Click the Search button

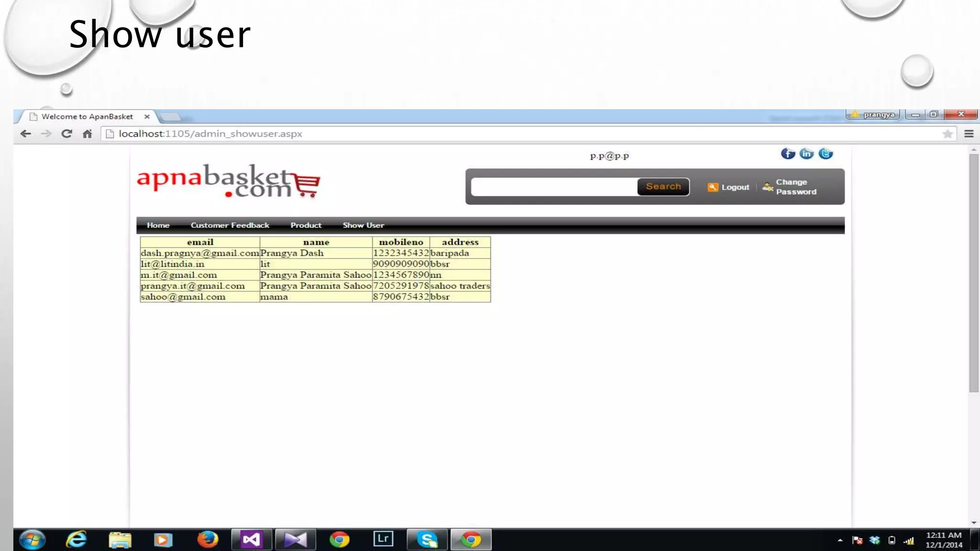pos(663,187)
